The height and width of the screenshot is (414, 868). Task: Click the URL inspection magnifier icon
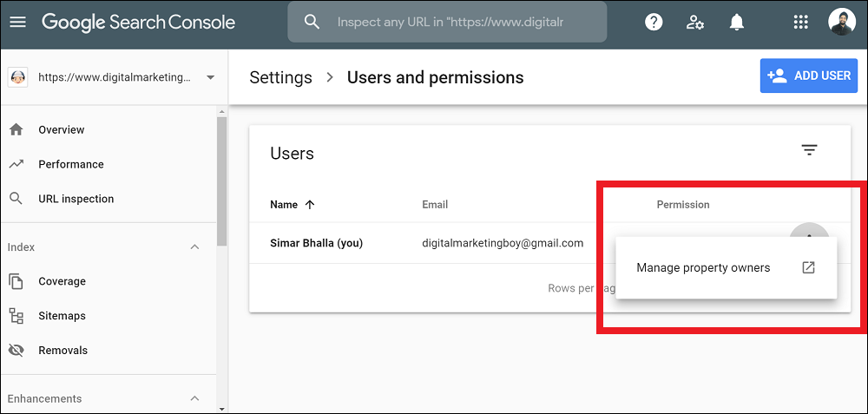pyautogui.click(x=16, y=199)
